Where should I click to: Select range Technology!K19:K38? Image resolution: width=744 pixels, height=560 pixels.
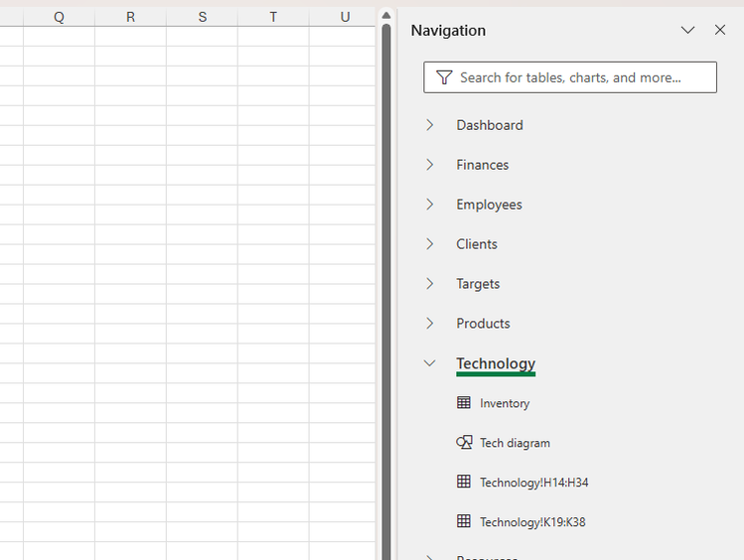point(532,521)
